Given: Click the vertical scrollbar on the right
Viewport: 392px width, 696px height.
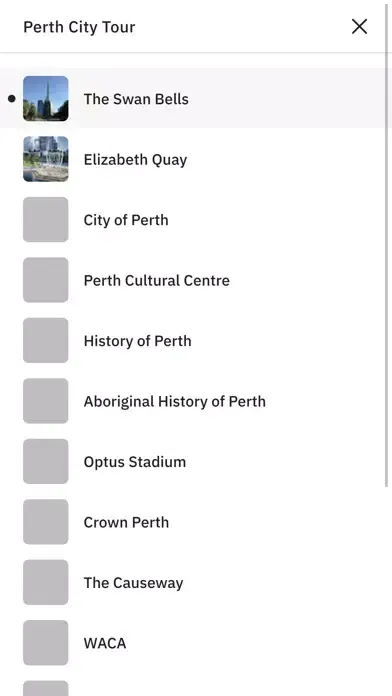Looking at the screenshot, I should click(x=386, y=244).
